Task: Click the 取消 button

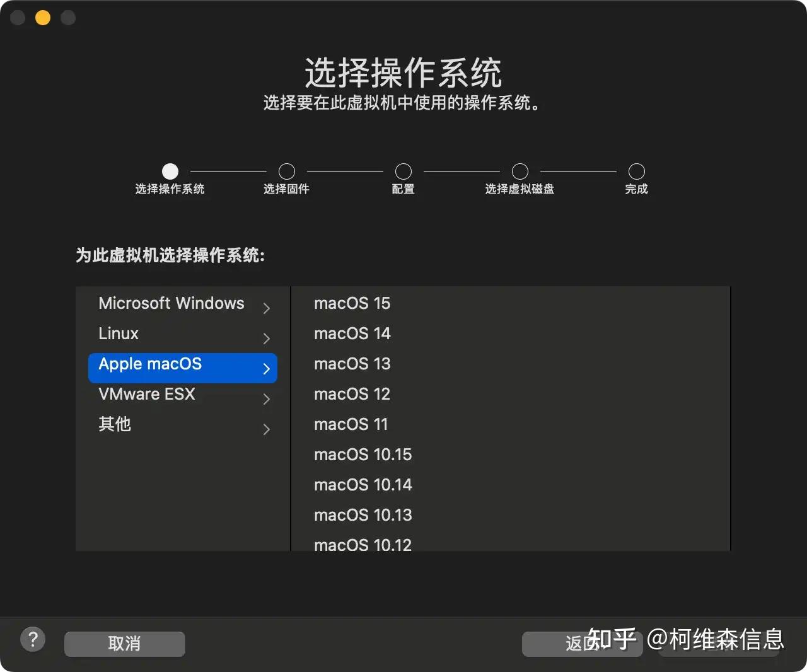Action: 124,644
